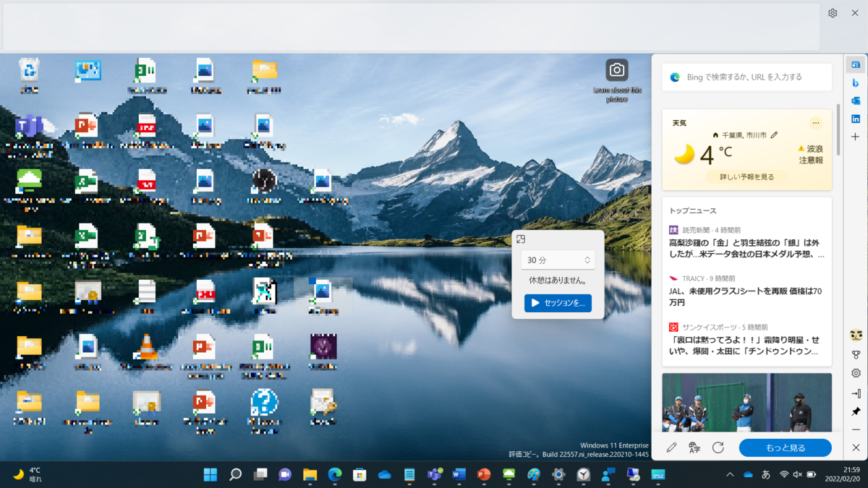Screen dimensions: 868x488
Task: Open network, volume and battery quick settings
Action: click(798, 474)
